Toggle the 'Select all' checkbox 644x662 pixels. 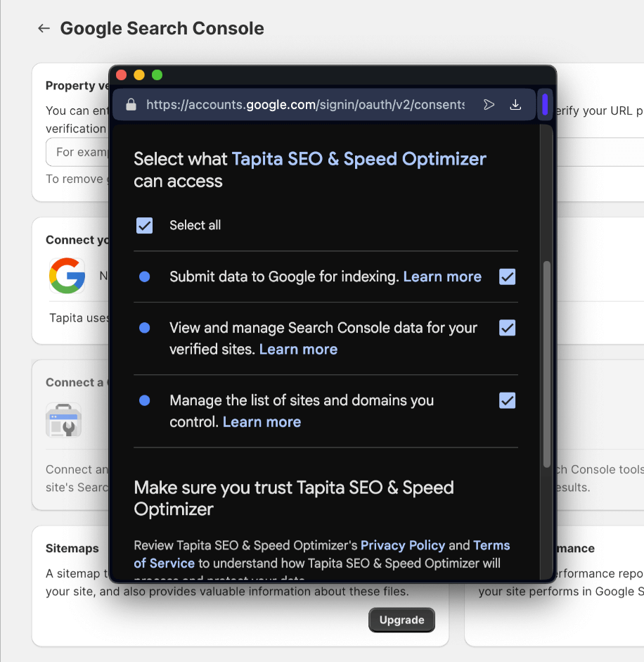pyautogui.click(x=144, y=225)
